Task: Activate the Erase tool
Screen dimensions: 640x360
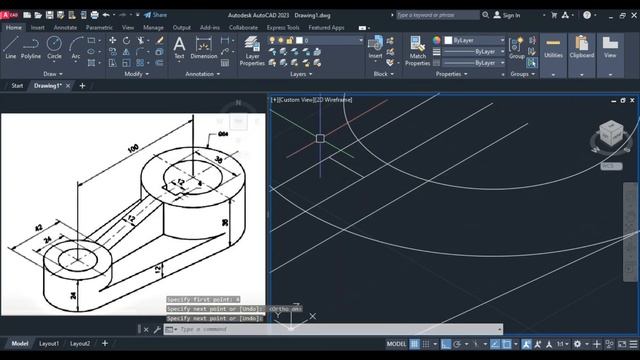Action: (x=160, y=40)
